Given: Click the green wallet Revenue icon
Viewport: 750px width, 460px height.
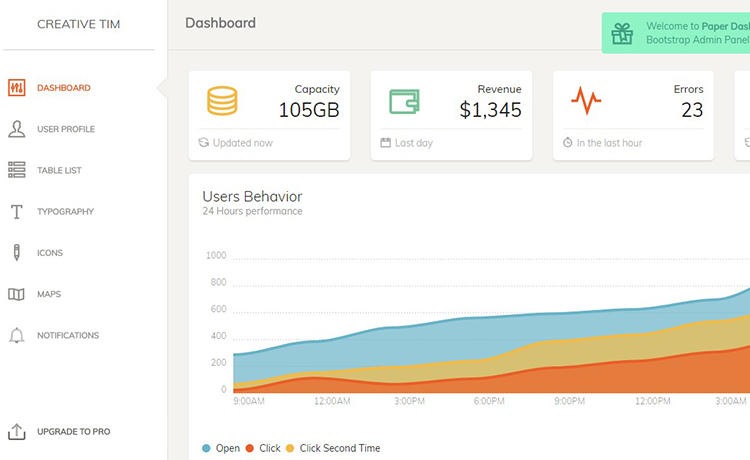Looking at the screenshot, I should point(404,101).
